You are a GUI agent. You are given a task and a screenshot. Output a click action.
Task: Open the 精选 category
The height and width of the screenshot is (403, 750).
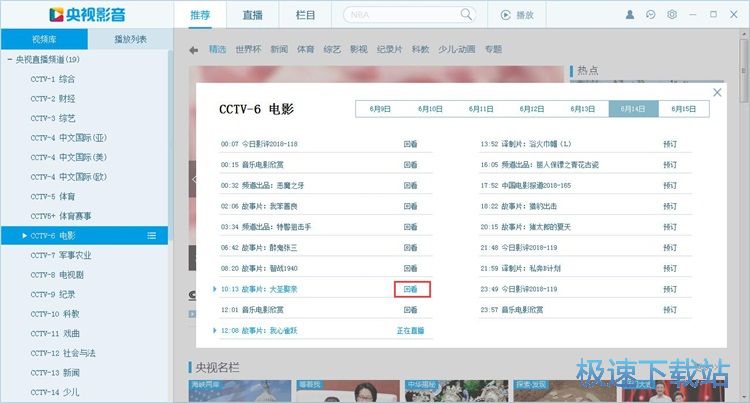tap(217, 49)
